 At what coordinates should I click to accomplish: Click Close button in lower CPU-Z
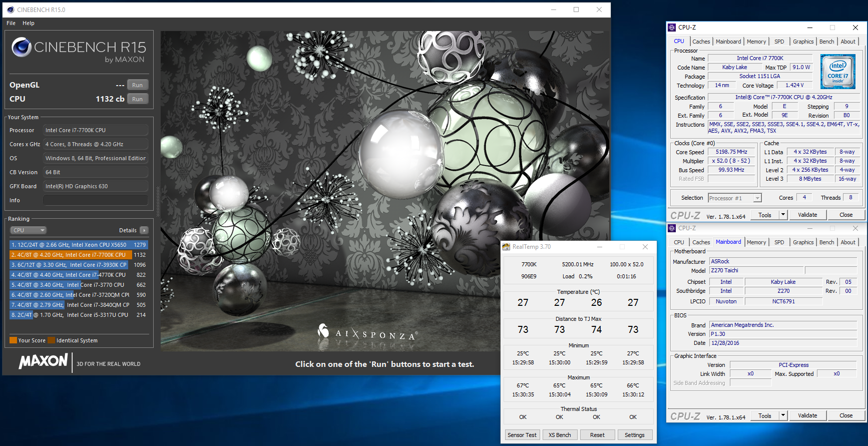tap(846, 415)
